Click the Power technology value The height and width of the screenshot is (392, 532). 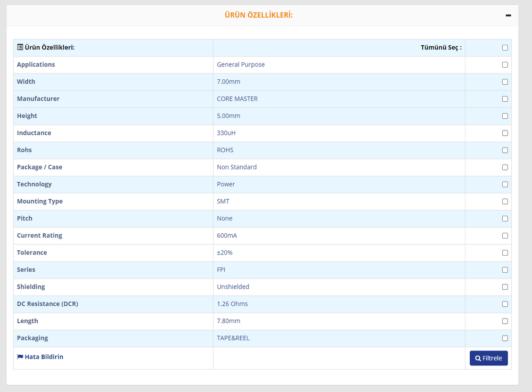pyautogui.click(x=226, y=184)
